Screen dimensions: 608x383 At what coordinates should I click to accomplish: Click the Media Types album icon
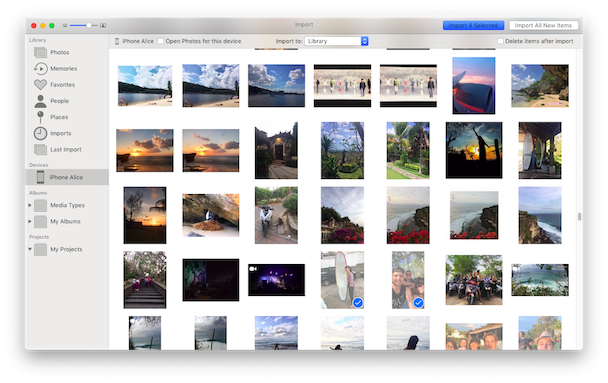pyautogui.click(x=40, y=205)
